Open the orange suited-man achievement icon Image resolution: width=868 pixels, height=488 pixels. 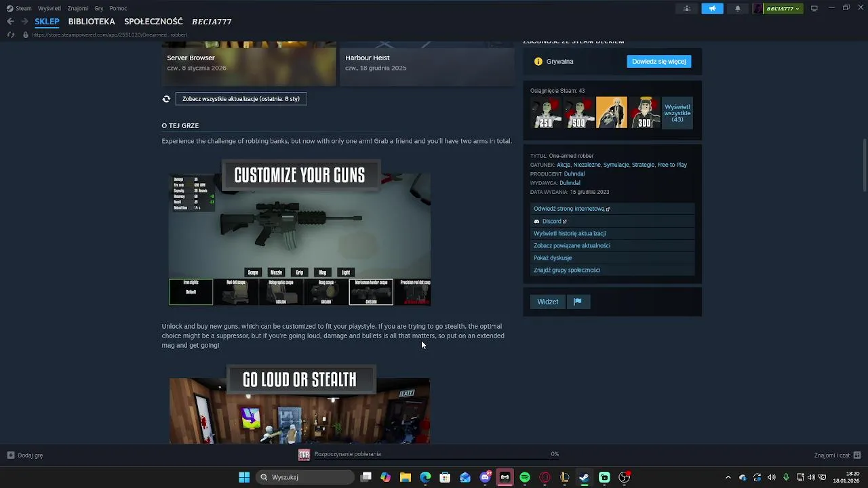612,113
